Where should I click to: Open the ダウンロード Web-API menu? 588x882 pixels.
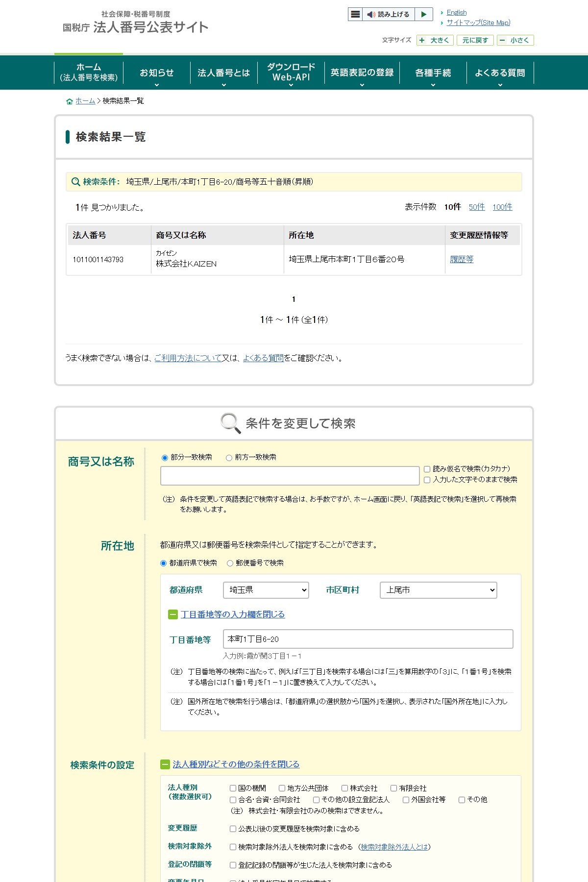pos(291,72)
